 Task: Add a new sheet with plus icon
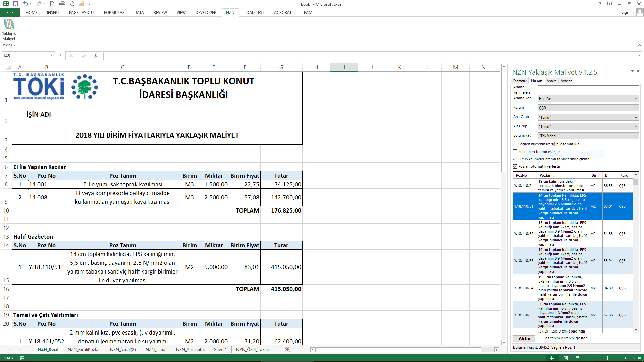point(287,350)
